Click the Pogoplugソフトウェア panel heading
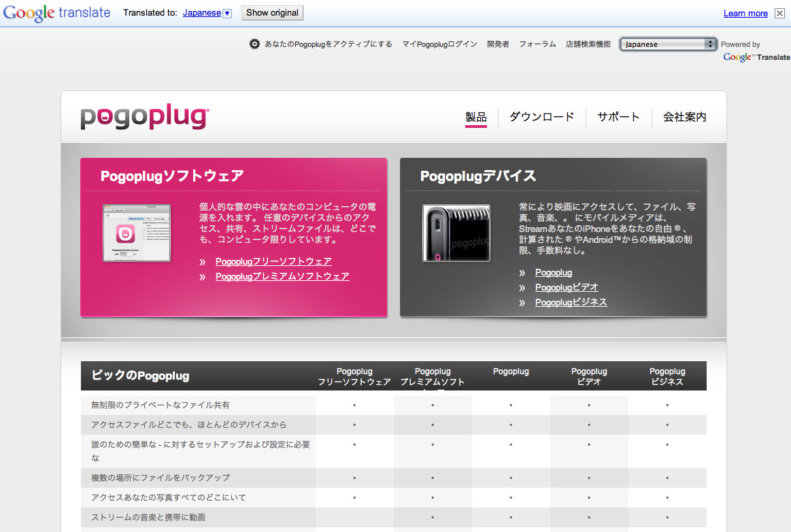The image size is (791, 532). tap(172, 176)
